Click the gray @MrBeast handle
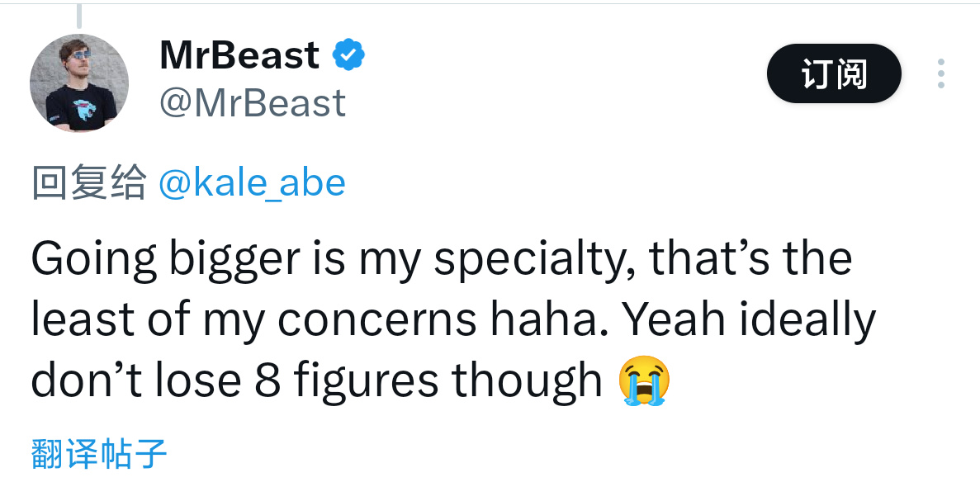This screenshot has height=501, width=980. (x=253, y=103)
